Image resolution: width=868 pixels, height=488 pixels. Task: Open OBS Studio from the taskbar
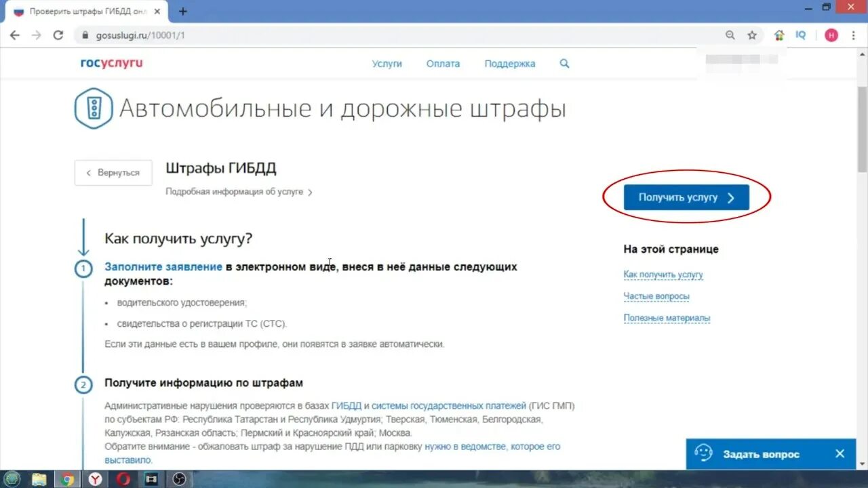[178, 479]
